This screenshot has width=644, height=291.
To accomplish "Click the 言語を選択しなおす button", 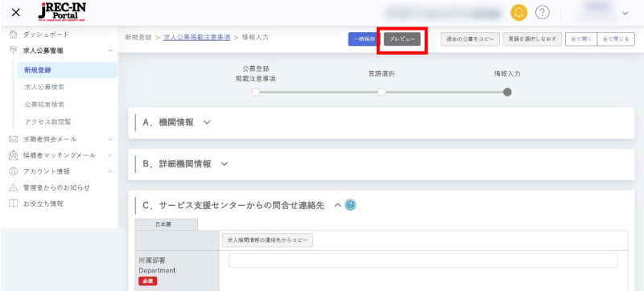I will [532, 39].
